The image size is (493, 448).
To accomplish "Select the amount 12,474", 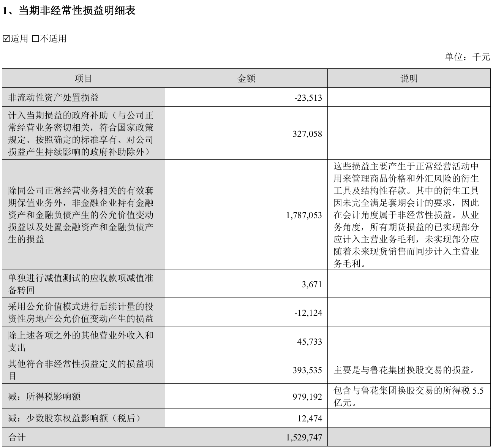I will click(x=310, y=419).
